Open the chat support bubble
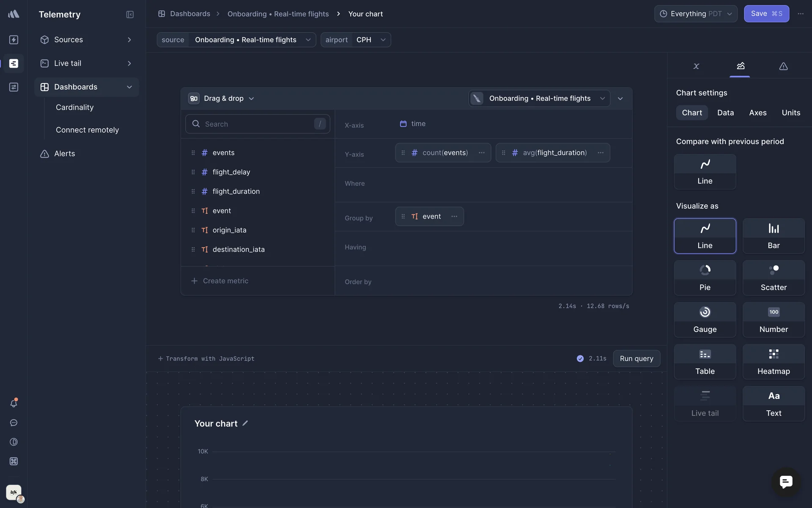Screen dimensions: 812x508 pos(786,482)
